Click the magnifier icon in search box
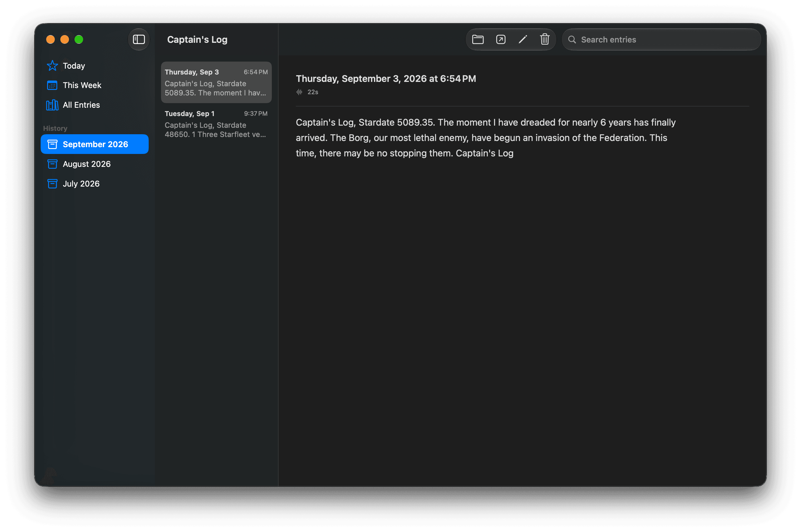The image size is (801, 532). pyautogui.click(x=572, y=40)
